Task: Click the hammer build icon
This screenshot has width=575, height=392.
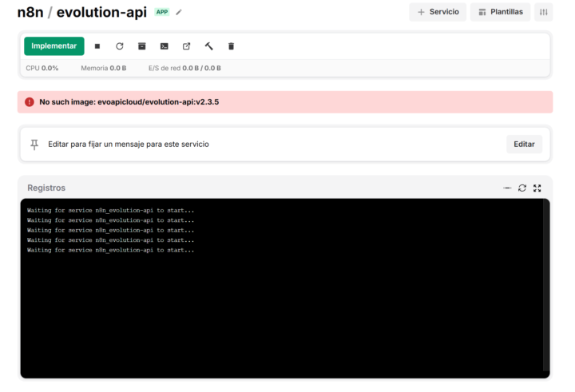Action: coord(208,46)
